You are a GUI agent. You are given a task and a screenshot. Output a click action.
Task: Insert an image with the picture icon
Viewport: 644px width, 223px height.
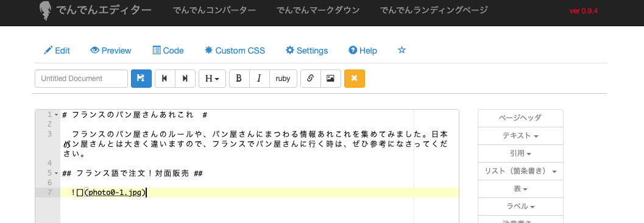click(x=331, y=79)
